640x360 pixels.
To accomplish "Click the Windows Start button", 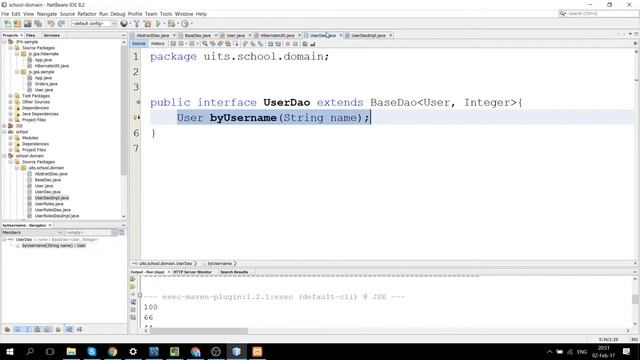I will 10,351.
